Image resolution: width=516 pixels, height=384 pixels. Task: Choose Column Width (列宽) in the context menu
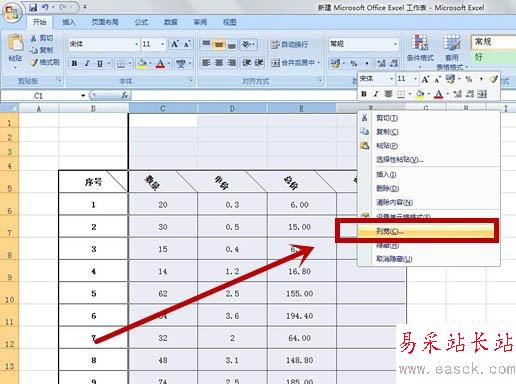click(x=429, y=231)
